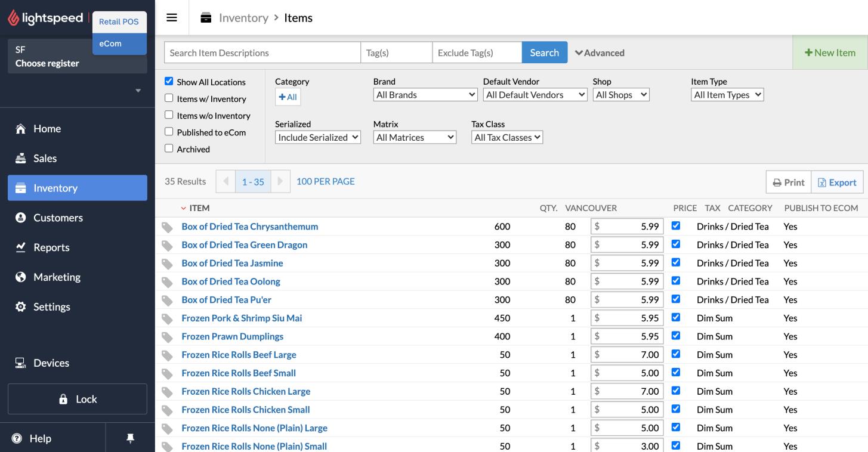Screen dimensions: 868x452
Task: Enable Published to eCom filter
Action: tap(169, 132)
